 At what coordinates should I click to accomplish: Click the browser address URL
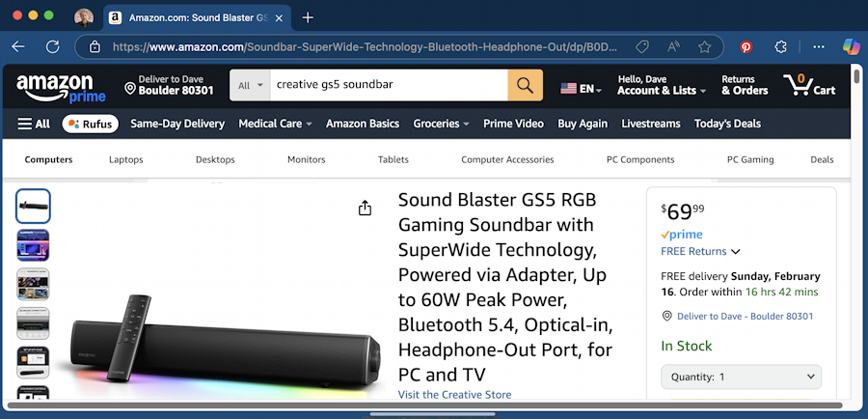[x=365, y=47]
